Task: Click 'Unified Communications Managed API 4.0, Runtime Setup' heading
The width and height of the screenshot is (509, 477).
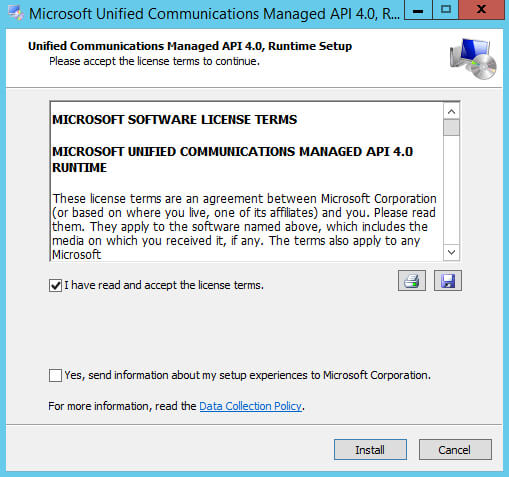Action: tap(190, 46)
